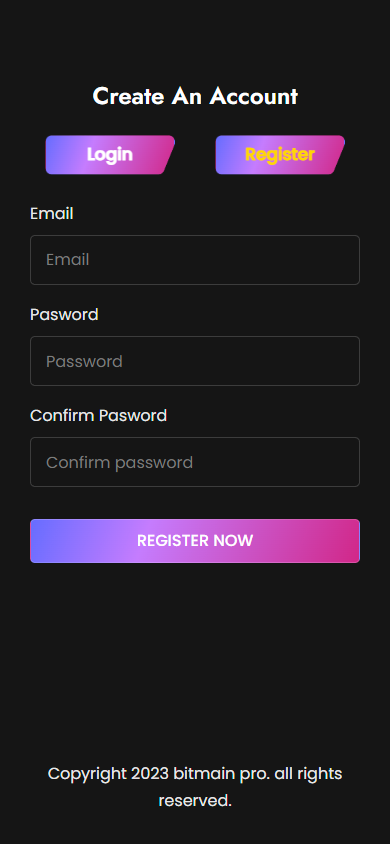Screen dimensions: 390x844
Task: Open the Login form via gradient button
Action: pyautogui.click(x=110, y=154)
